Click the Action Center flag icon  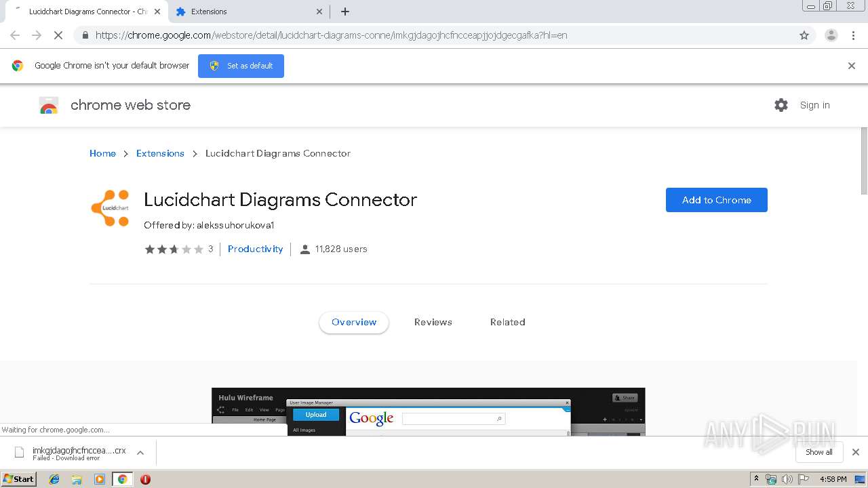pos(804,479)
